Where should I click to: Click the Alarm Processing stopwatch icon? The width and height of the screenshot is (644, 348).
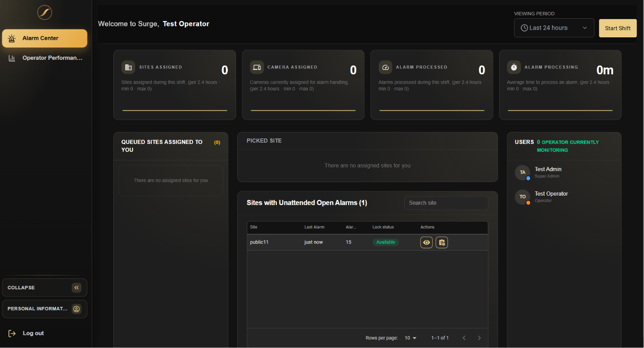tap(514, 67)
